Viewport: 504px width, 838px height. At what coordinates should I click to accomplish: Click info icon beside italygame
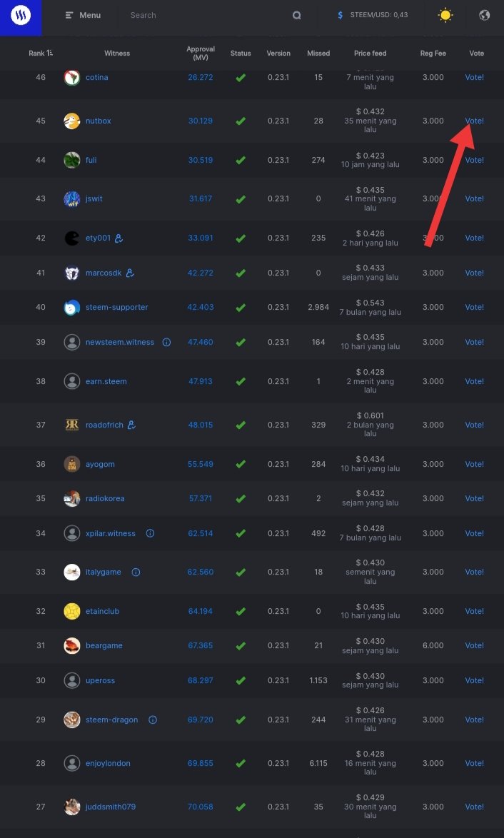(136, 572)
